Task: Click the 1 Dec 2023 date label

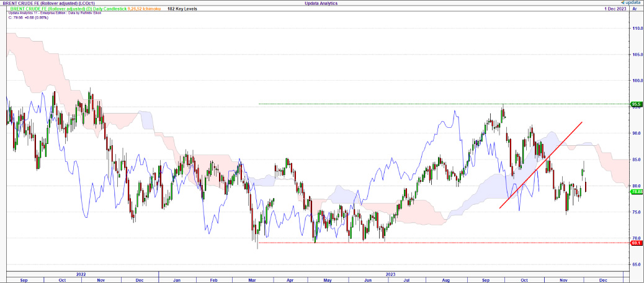Action: pyautogui.click(x=615, y=10)
